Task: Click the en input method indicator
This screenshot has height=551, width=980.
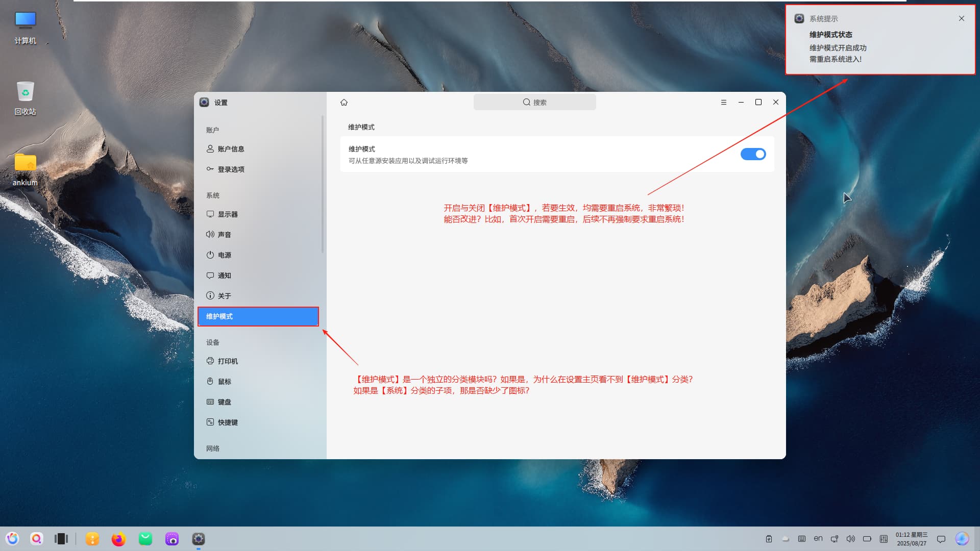Action: pyautogui.click(x=818, y=539)
